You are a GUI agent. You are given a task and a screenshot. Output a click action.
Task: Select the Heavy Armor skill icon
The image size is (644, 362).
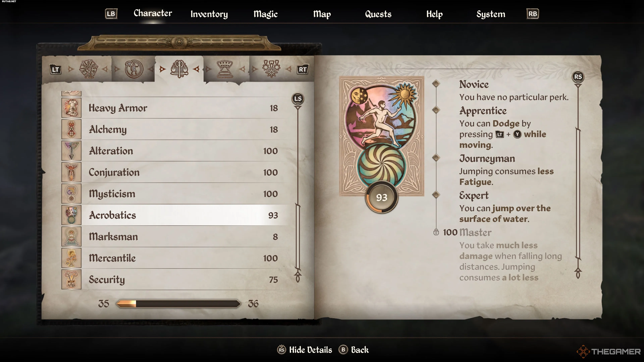[x=71, y=108]
